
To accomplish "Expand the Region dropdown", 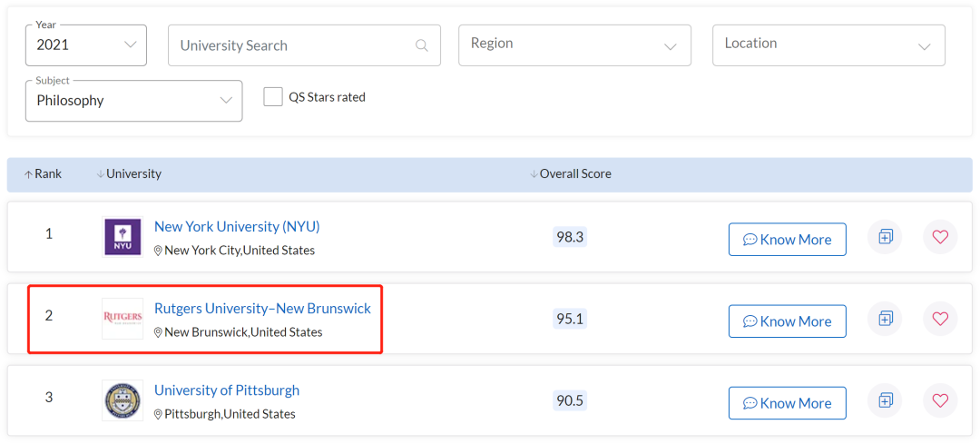I will pyautogui.click(x=573, y=44).
